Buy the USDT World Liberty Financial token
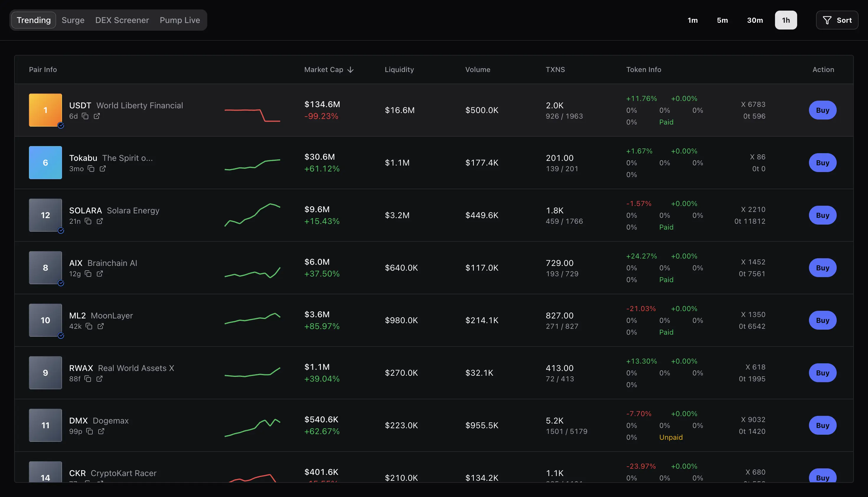The width and height of the screenshot is (868, 497). pyautogui.click(x=823, y=110)
